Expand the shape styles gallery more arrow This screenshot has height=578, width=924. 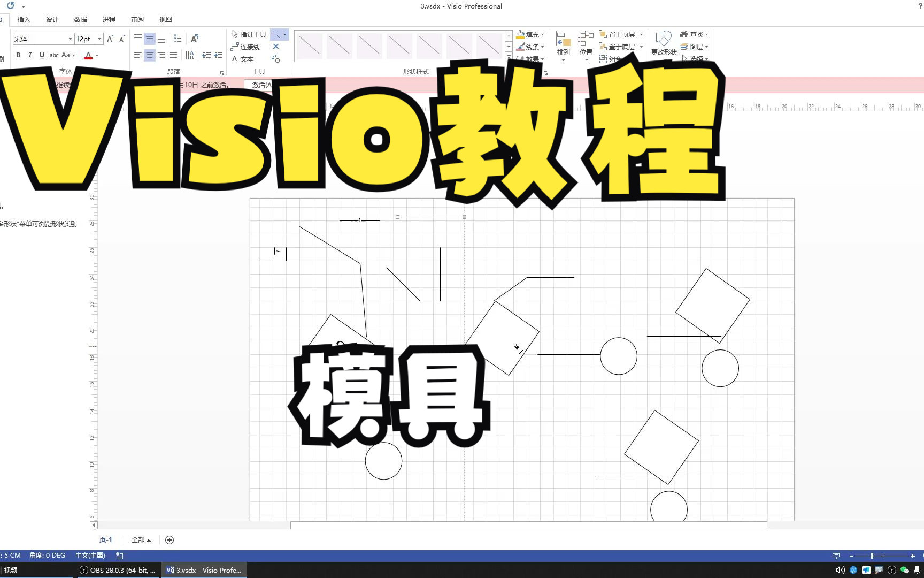point(509,57)
